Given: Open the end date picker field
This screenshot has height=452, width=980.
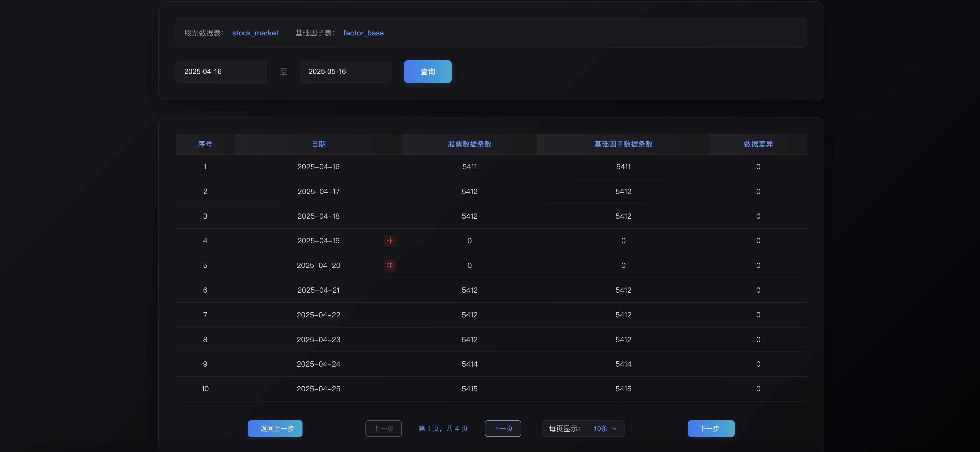Looking at the screenshot, I should pos(345,71).
